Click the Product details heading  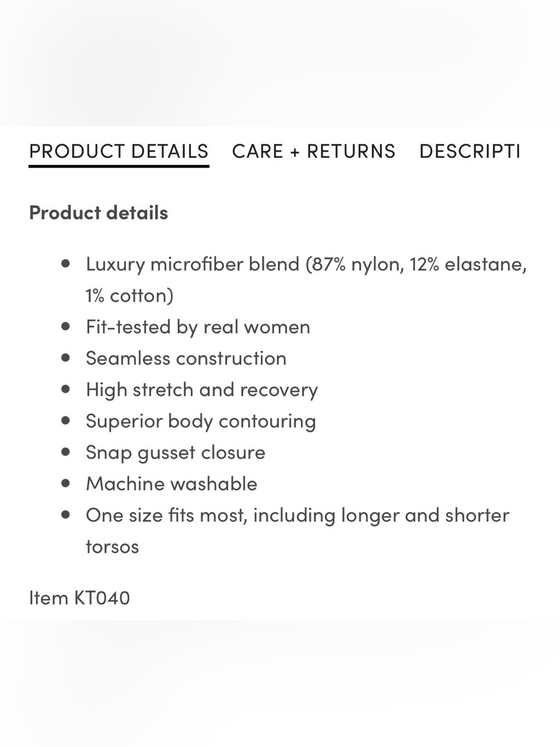pos(99,213)
